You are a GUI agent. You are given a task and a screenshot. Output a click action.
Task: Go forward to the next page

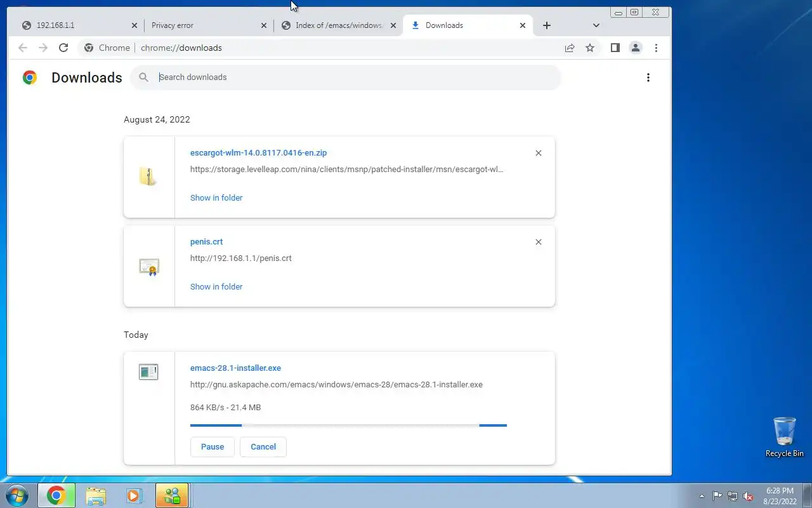pyautogui.click(x=43, y=48)
